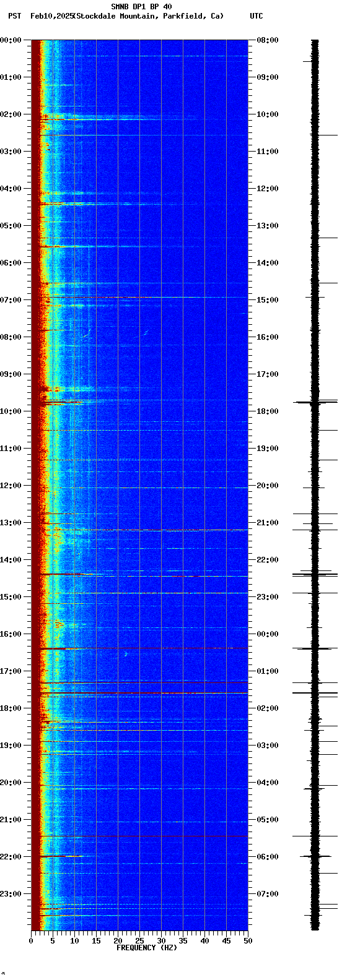Click the frequency axis "0" tick label
Screen dimensions: 342x980
pyautogui.click(x=31, y=941)
